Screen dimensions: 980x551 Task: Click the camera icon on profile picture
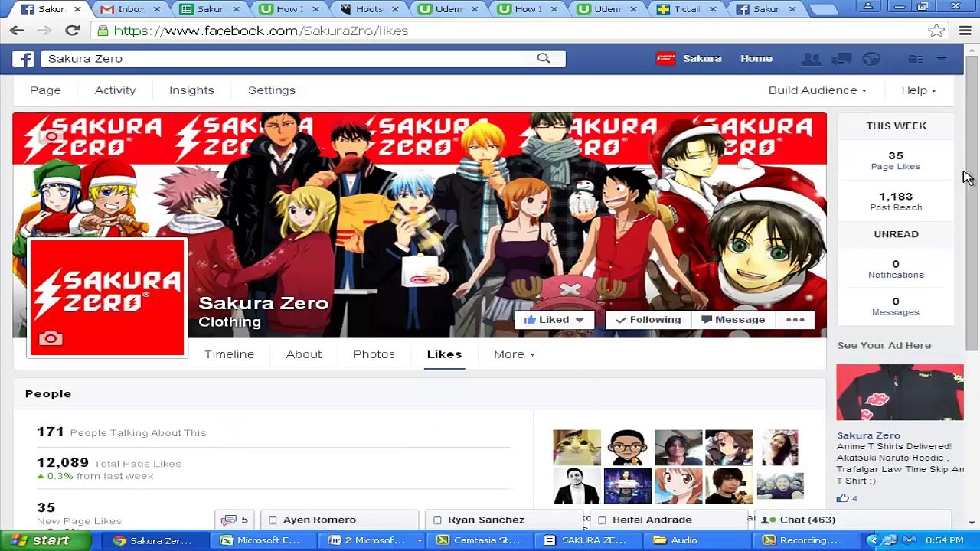tap(51, 338)
